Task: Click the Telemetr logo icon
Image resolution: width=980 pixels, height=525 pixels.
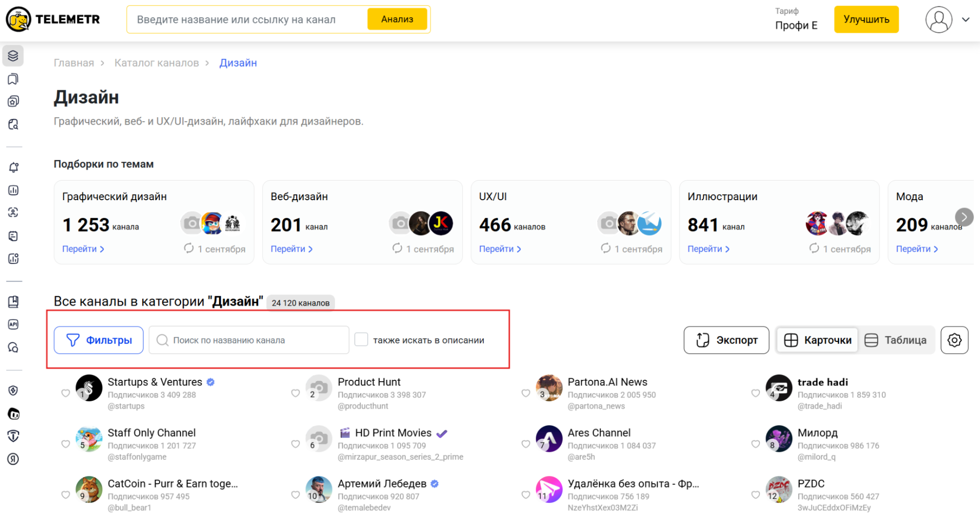Action: click(19, 20)
